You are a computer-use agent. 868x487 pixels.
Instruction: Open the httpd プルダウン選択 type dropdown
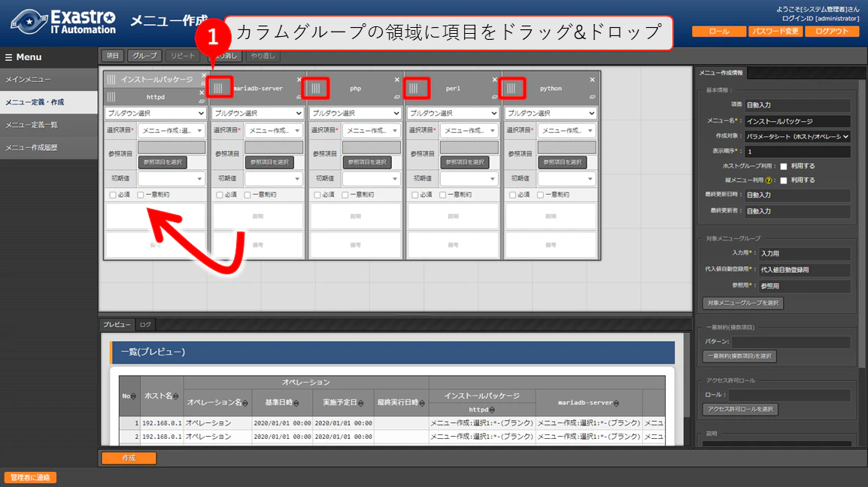[156, 113]
